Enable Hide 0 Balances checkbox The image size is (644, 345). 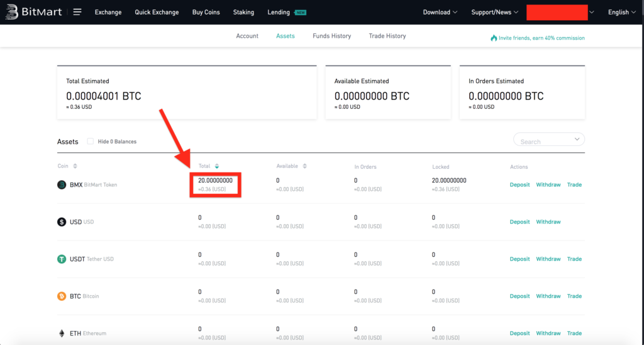point(91,141)
